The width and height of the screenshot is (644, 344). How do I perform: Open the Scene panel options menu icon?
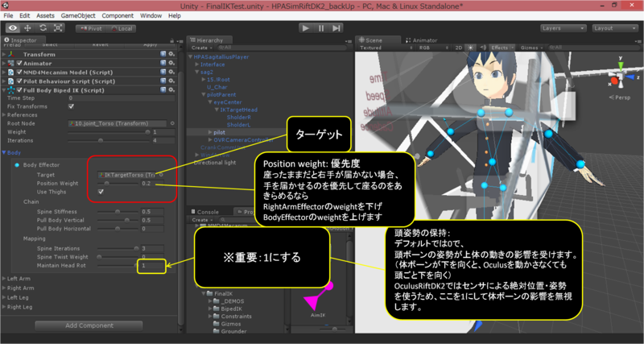(638, 41)
